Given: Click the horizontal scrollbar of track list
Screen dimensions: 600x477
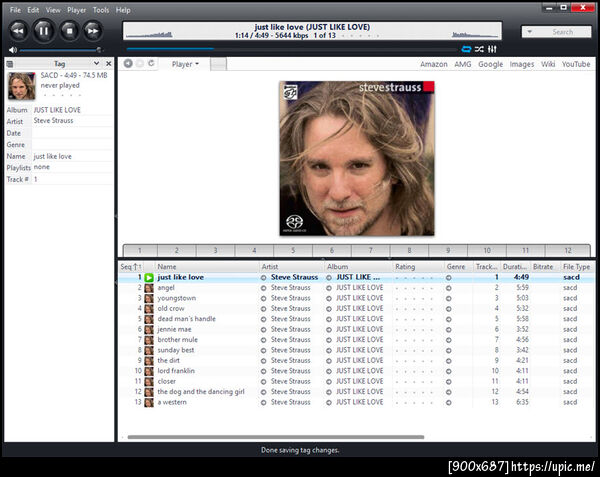Looking at the screenshot, I should tap(276, 437).
